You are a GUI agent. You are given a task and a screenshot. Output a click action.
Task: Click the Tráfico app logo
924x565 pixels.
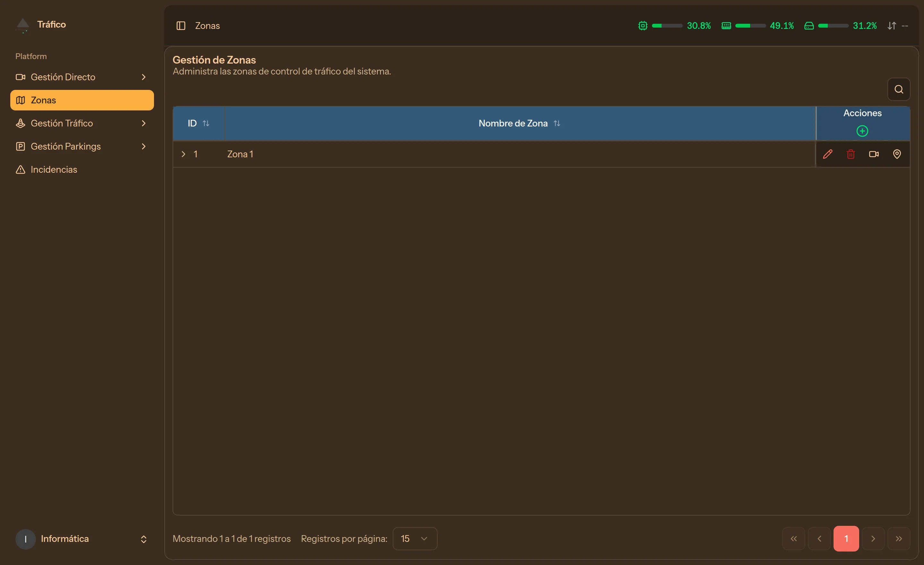coord(23,25)
